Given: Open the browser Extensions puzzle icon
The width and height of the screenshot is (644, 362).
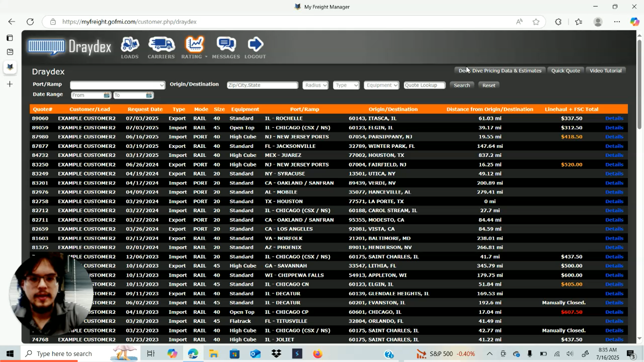Looking at the screenshot, I should click(x=558, y=22).
